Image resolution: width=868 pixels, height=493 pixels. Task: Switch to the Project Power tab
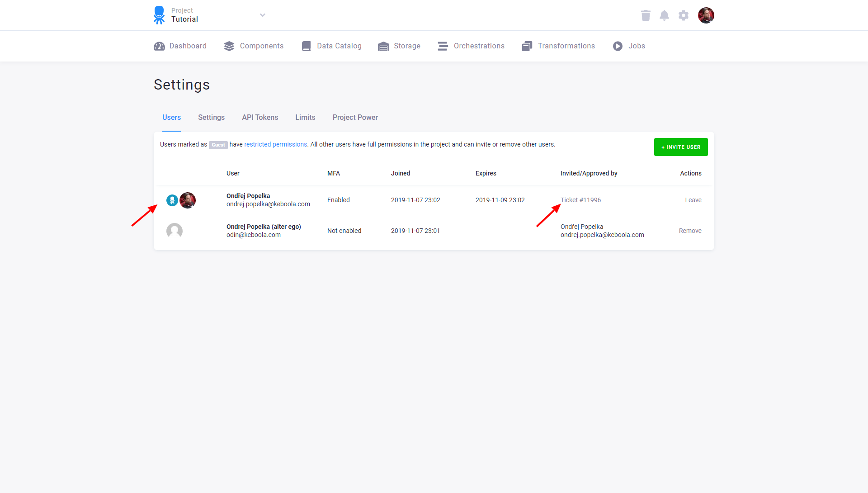click(x=355, y=118)
